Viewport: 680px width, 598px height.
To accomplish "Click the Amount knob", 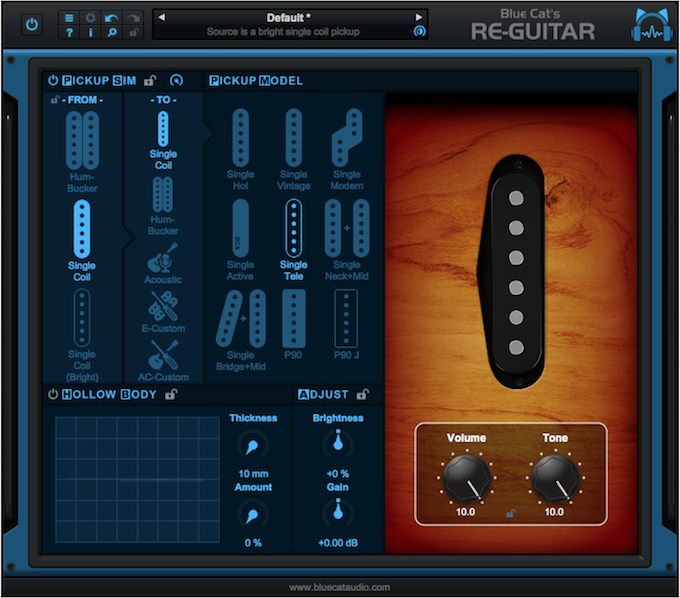I will [x=253, y=515].
